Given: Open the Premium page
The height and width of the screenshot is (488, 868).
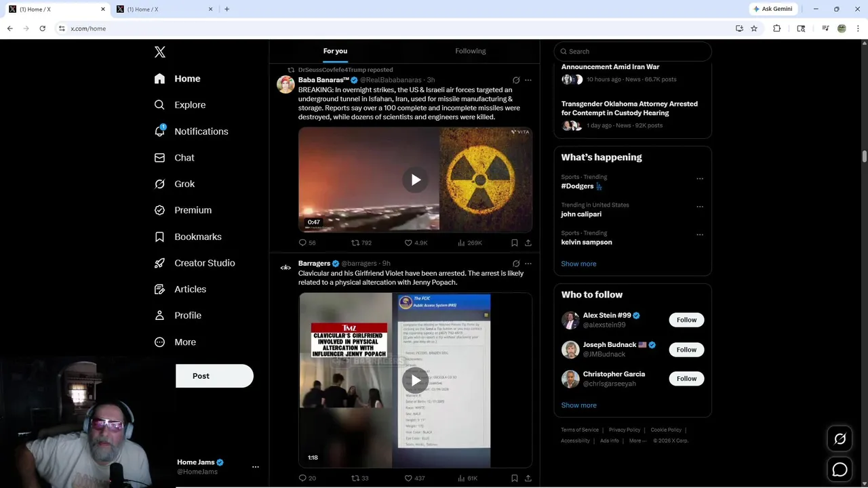Looking at the screenshot, I should tap(183, 210).
